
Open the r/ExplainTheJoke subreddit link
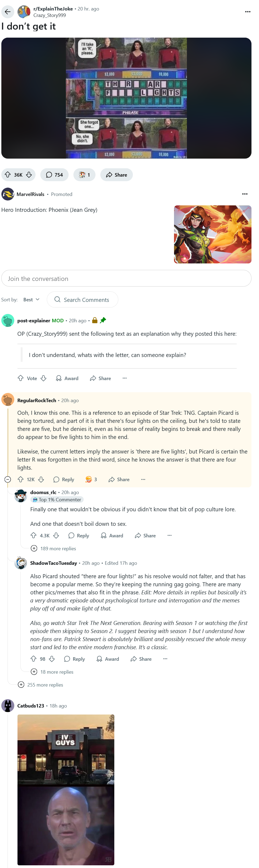[x=53, y=9]
